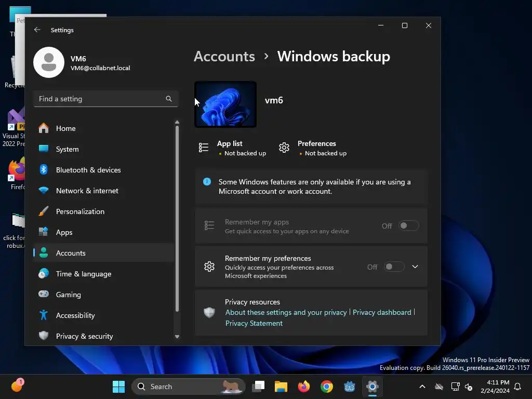Click the Remember my preferences gear icon
Image resolution: width=532 pixels, height=399 pixels.
pyautogui.click(x=209, y=267)
